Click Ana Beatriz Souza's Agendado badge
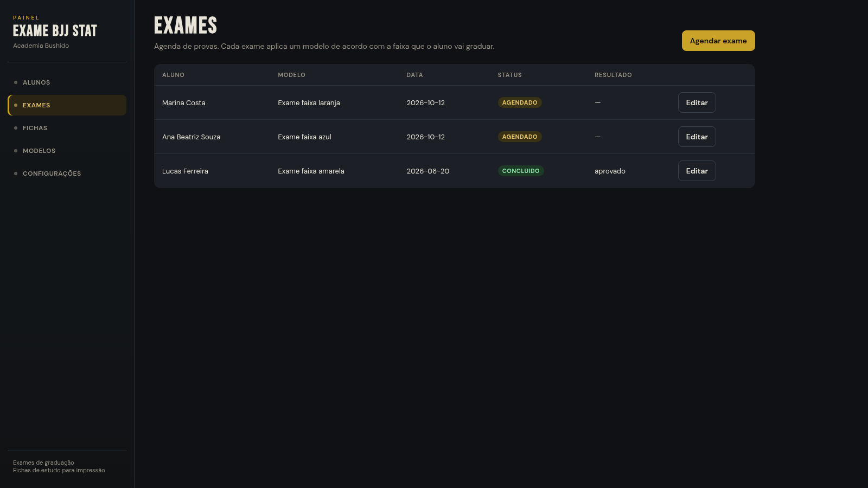The image size is (868, 488). [x=520, y=137]
